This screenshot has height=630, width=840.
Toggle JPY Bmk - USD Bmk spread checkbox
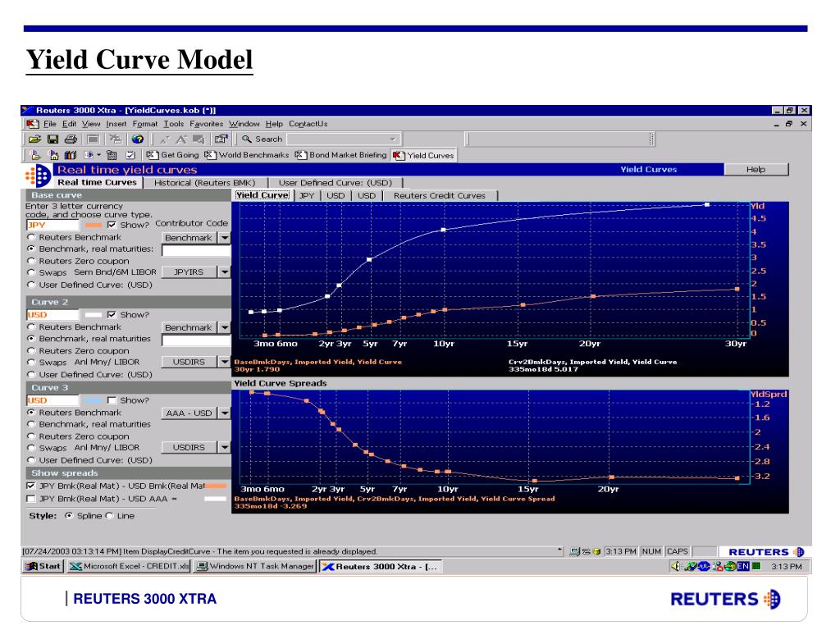[31, 486]
